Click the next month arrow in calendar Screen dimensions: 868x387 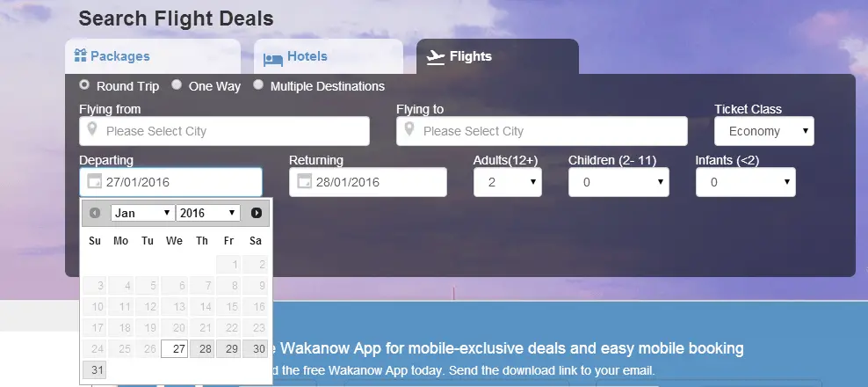pos(257,213)
